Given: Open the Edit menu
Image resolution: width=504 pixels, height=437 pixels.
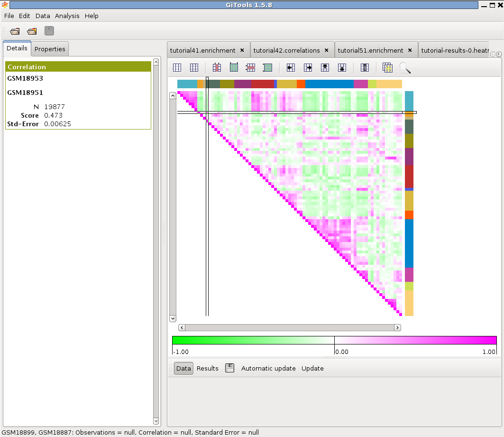Looking at the screenshot, I should click(x=25, y=16).
